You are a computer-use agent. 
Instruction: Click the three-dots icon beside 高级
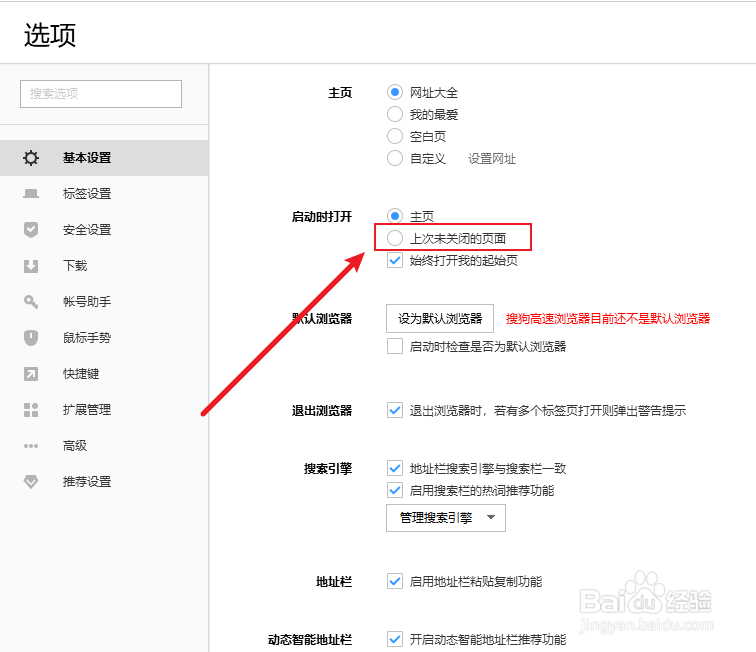[31, 446]
